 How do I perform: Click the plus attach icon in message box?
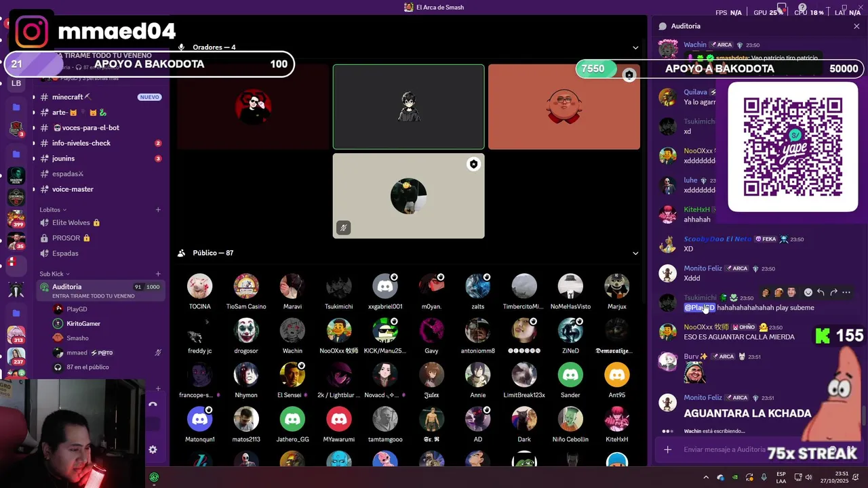(668, 449)
